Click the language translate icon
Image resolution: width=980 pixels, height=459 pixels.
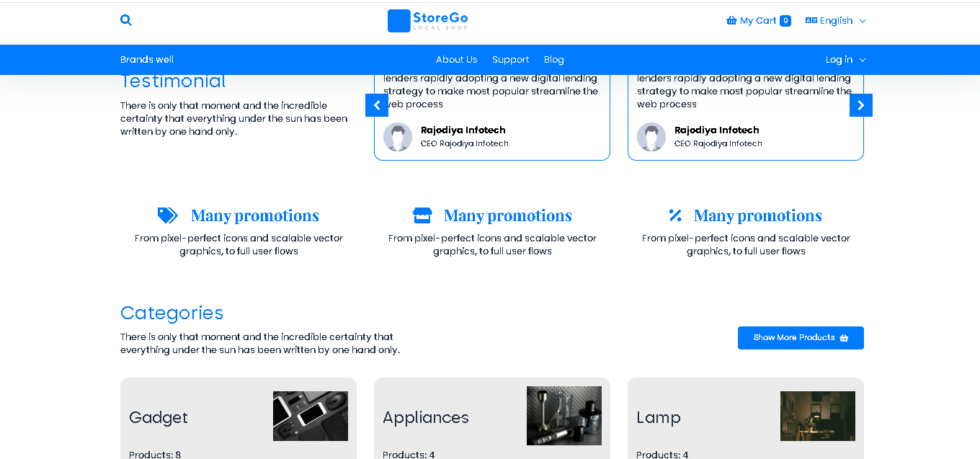click(x=811, y=21)
